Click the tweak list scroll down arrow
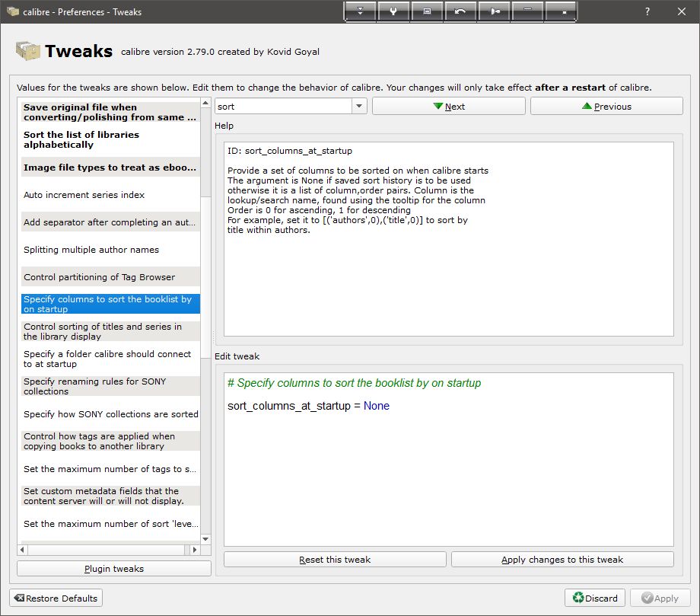700x616 pixels. pos(205,539)
